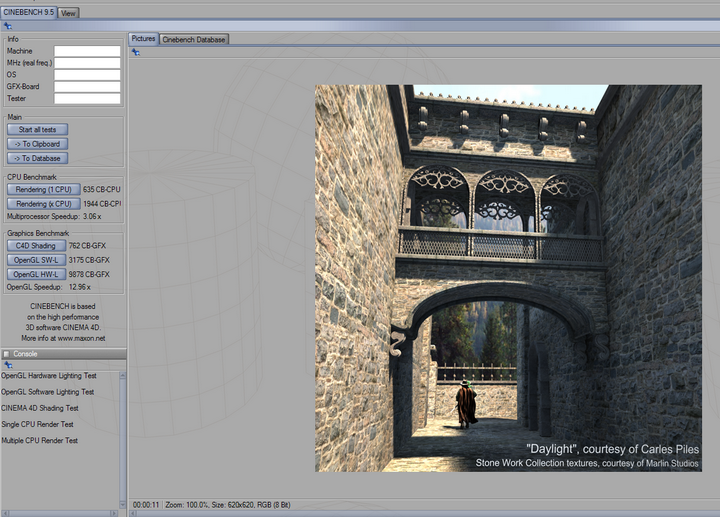Click the MHz (real freq.) input field
Image resolution: width=720 pixels, height=517 pixels.
click(87, 63)
